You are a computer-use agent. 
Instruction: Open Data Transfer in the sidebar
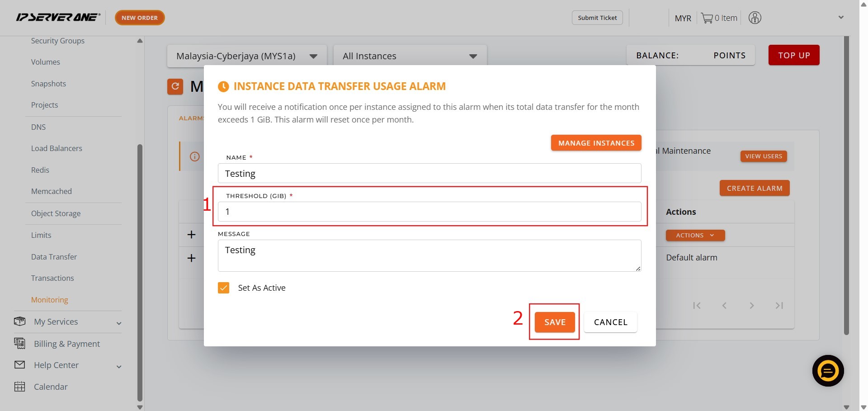tap(54, 257)
